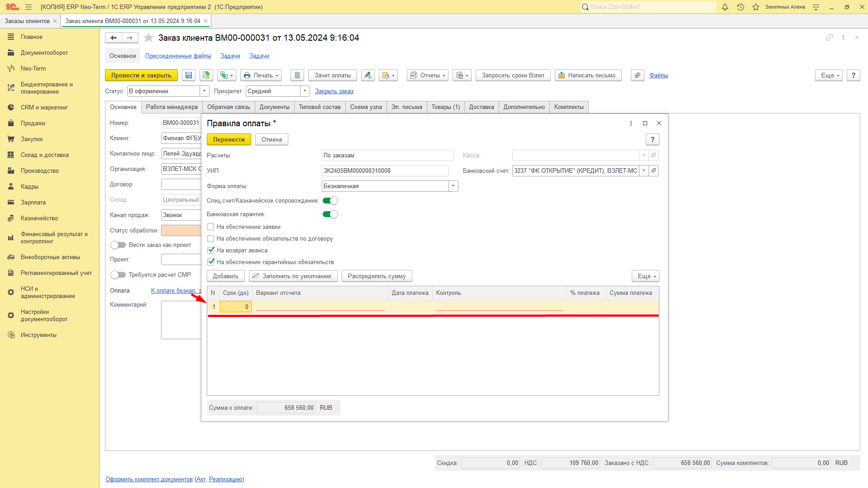This screenshot has width=868, height=488.
Task: Open the Работа менеджера tab
Action: [x=172, y=107]
